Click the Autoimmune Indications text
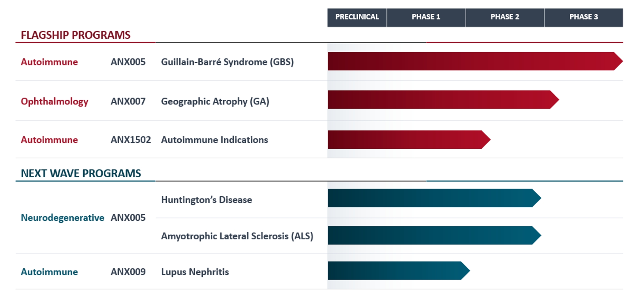This screenshot has height=302, width=644. pos(214,140)
